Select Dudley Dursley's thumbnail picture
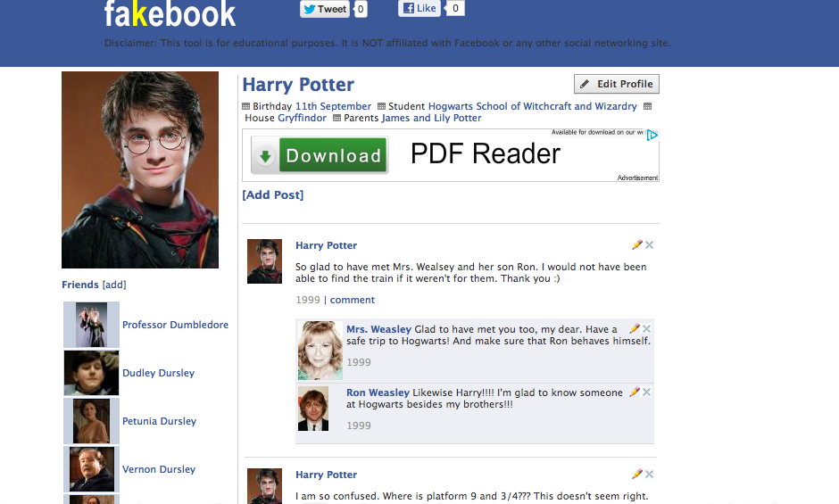Screen dimensions: 839x504 click(x=91, y=373)
